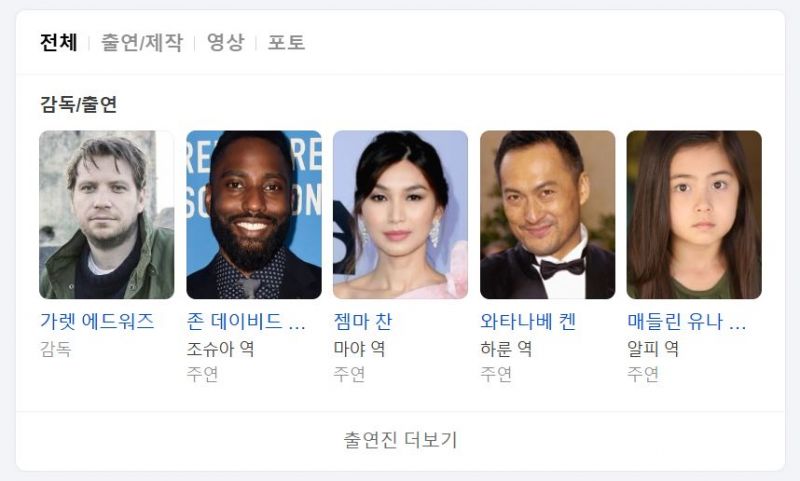Open the 가렛 에드워즈 name link
Screen dimensions: 800x481
coord(97,321)
